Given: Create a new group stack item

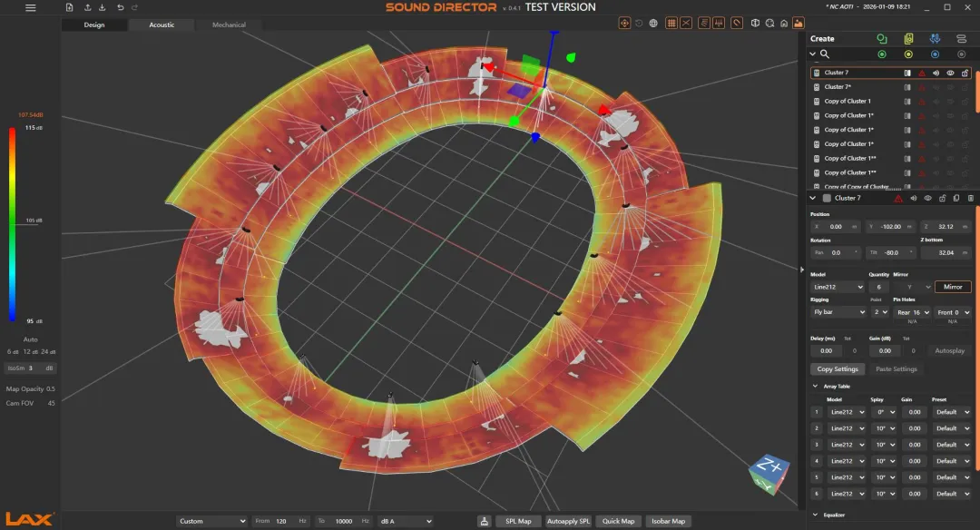Looking at the screenshot, I should 961,39.
